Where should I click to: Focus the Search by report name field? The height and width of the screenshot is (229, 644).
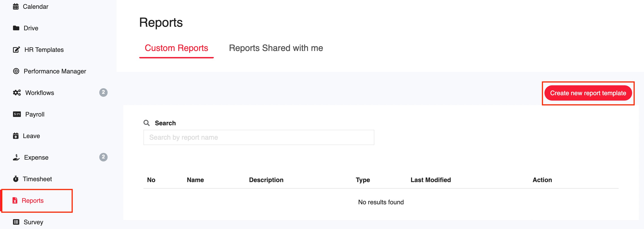[x=259, y=137]
